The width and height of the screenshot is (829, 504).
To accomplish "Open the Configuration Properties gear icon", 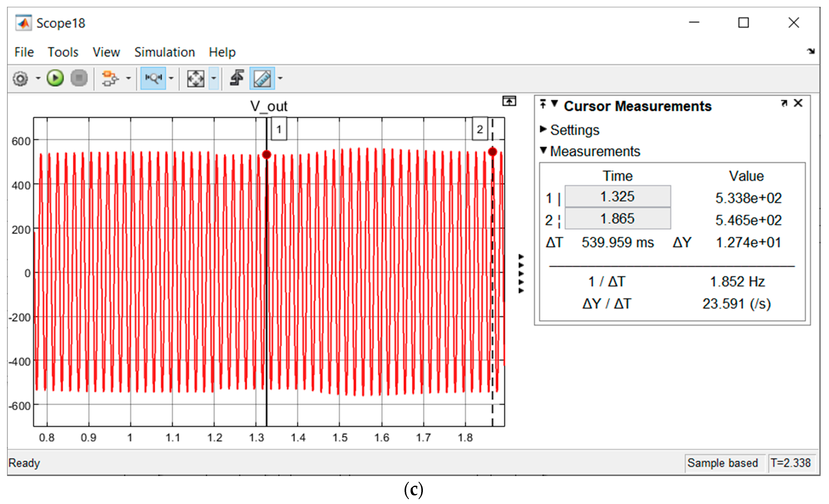I will pos(21,79).
